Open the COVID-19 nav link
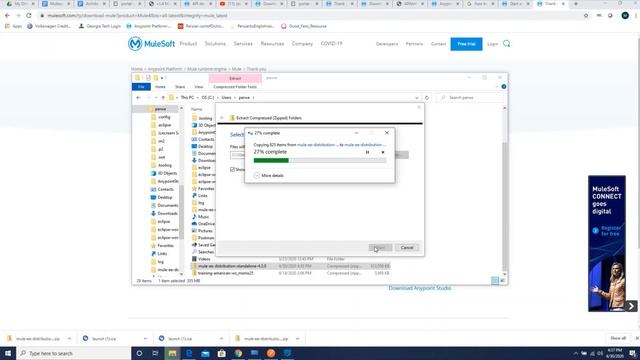 point(331,43)
